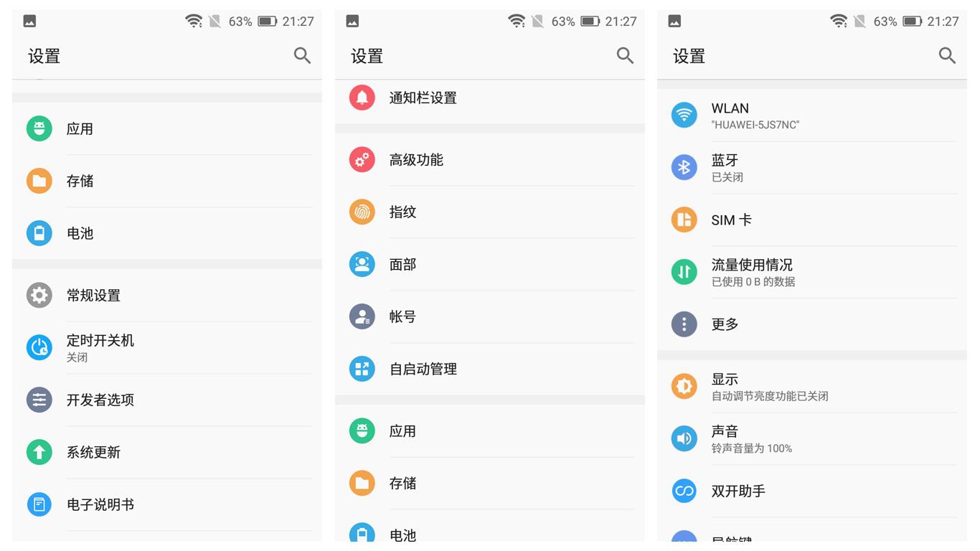Image resolution: width=980 pixels, height=551 pixels.
Task: Select the storage (存储) icon
Action: point(39,181)
